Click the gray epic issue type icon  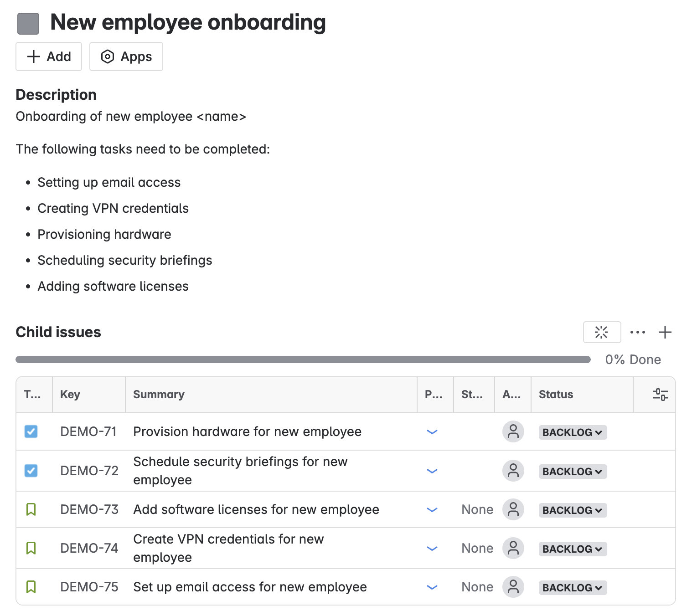point(28,24)
